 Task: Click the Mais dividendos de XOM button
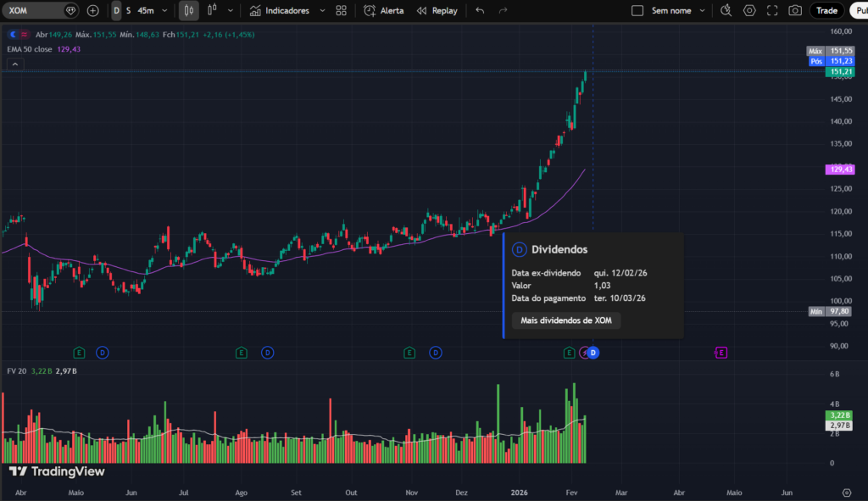(565, 320)
